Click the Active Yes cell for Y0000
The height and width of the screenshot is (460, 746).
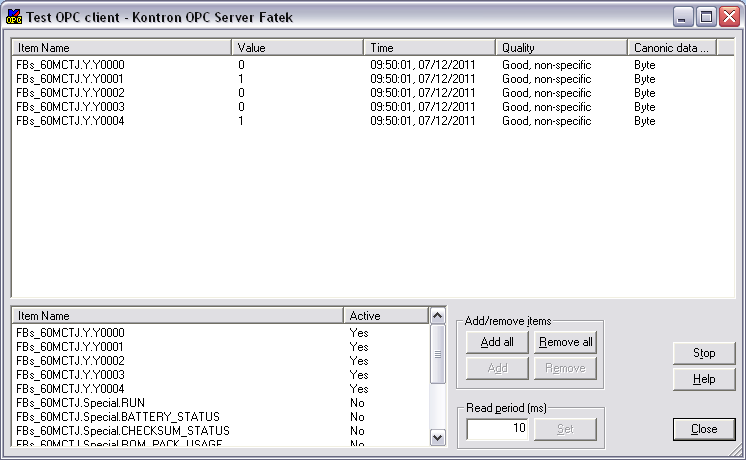[359, 333]
